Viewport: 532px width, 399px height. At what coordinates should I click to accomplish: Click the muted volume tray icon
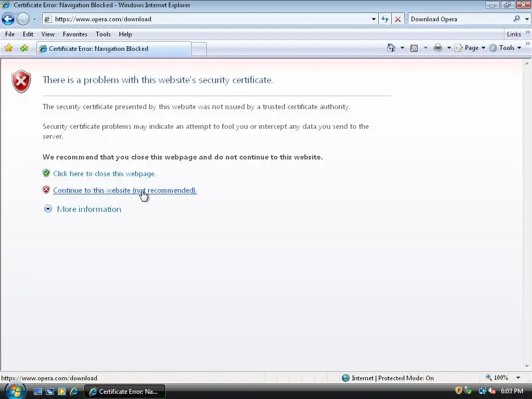[x=492, y=391]
